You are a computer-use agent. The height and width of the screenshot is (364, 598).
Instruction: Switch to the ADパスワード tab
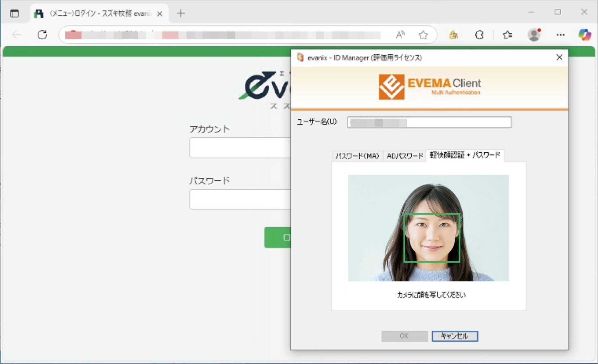tap(405, 156)
